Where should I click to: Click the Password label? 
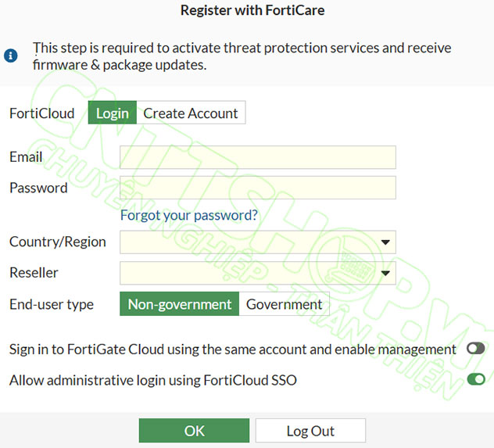click(x=38, y=188)
